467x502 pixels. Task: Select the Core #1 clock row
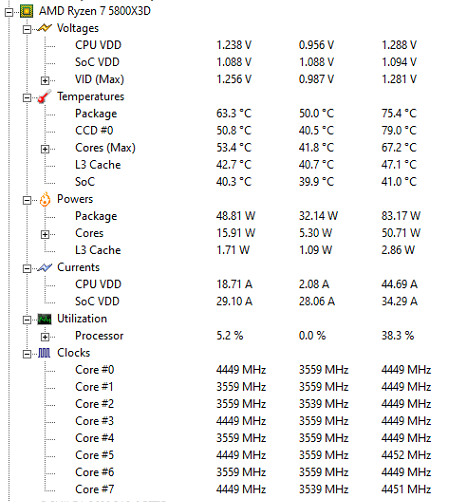94,387
